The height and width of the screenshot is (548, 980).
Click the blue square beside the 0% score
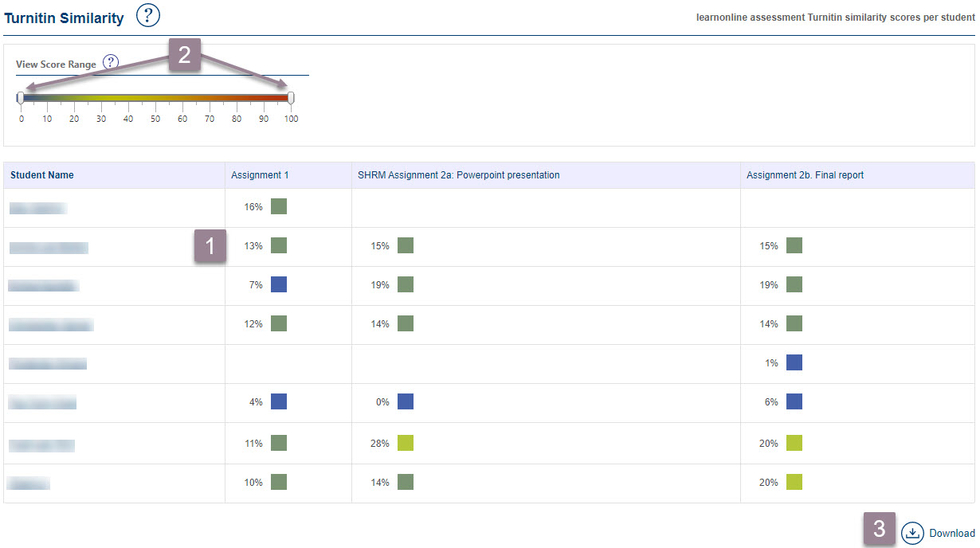click(x=406, y=401)
